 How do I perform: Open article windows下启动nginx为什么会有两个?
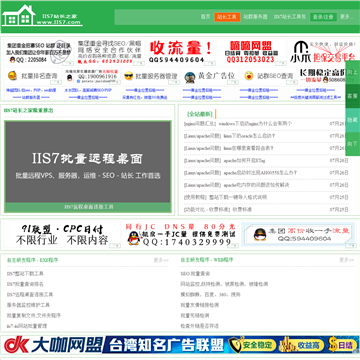point(255,124)
